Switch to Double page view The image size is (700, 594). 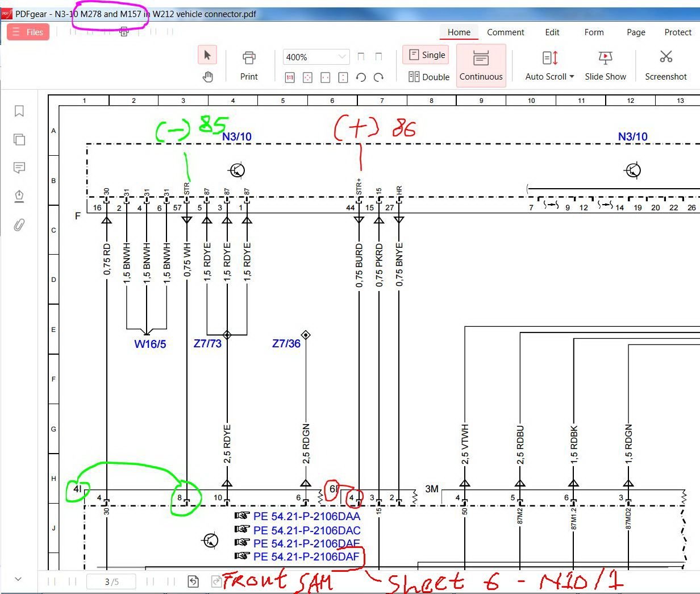(428, 77)
